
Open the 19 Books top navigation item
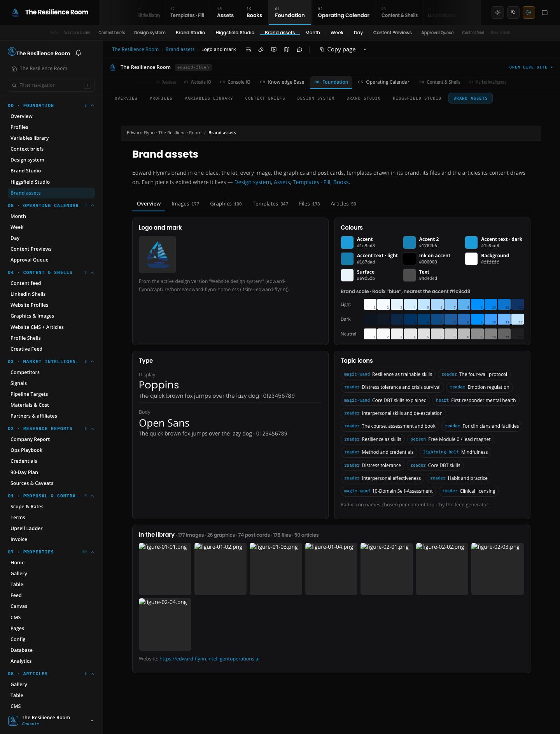click(x=254, y=12)
